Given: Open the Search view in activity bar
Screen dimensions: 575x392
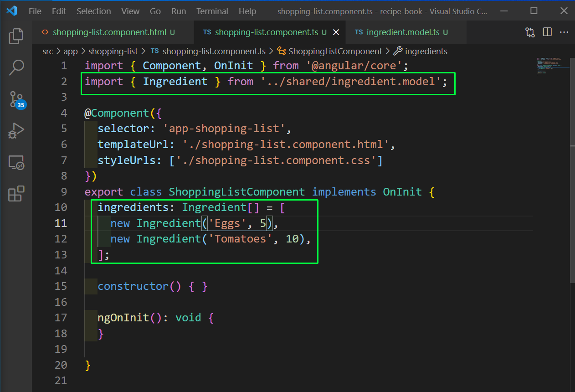Looking at the screenshot, I should pyautogui.click(x=16, y=67).
